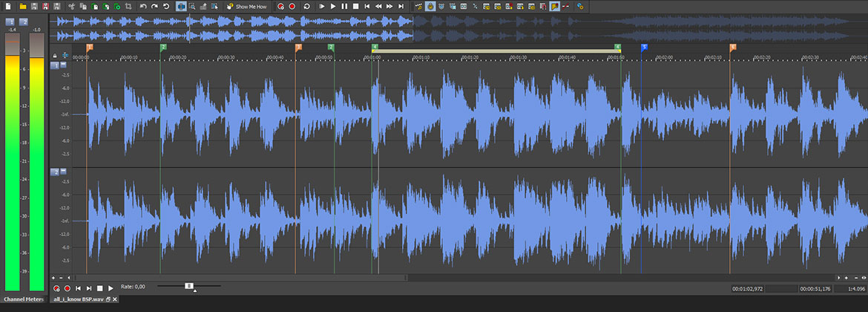
Task: Select the all_i_know BSP.wav tab
Action: tap(77, 299)
